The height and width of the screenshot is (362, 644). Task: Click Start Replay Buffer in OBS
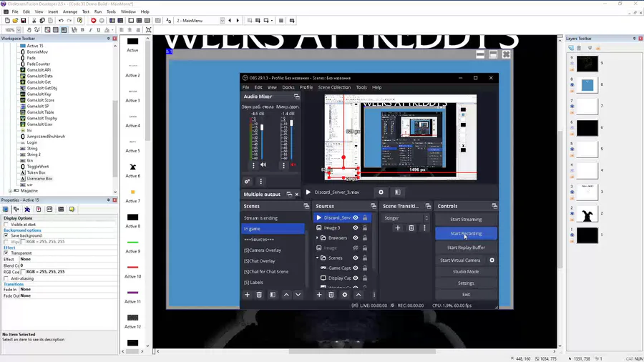point(466,248)
